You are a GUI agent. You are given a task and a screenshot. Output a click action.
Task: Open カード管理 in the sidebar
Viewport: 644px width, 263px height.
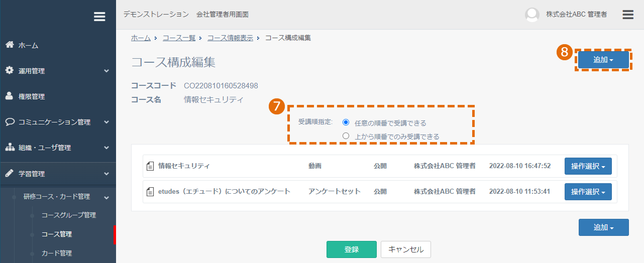tap(58, 253)
